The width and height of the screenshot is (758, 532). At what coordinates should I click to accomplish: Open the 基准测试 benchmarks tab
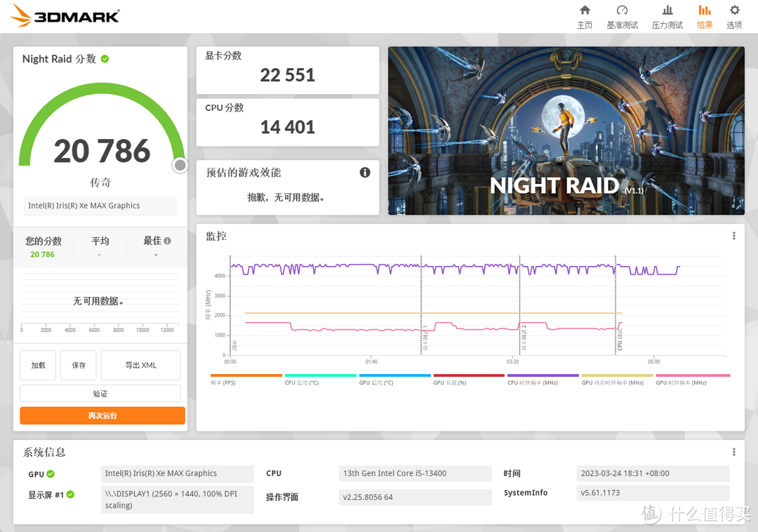(x=622, y=17)
